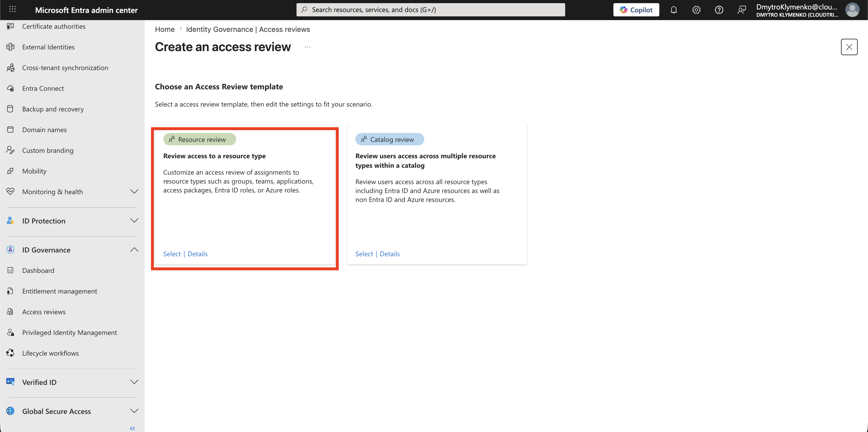Expand the Global Secure Access chevron
Image resolution: width=868 pixels, height=432 pixels.
tap(134, 411)
